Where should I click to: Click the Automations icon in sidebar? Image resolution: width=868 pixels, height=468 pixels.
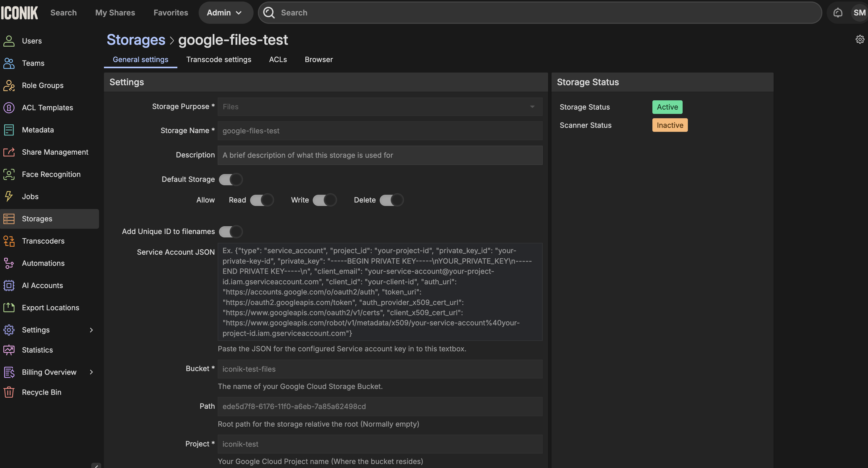coord(9,263)
